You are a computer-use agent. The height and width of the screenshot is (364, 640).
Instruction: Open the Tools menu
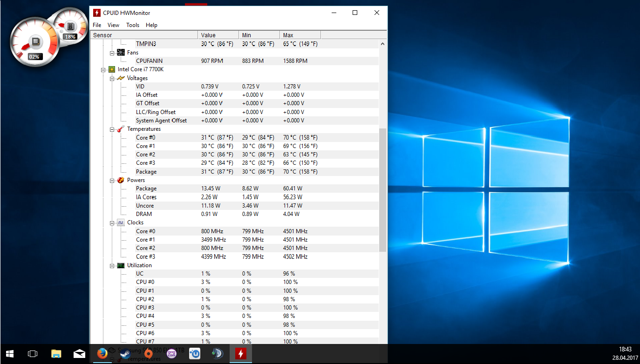(133, 25)
